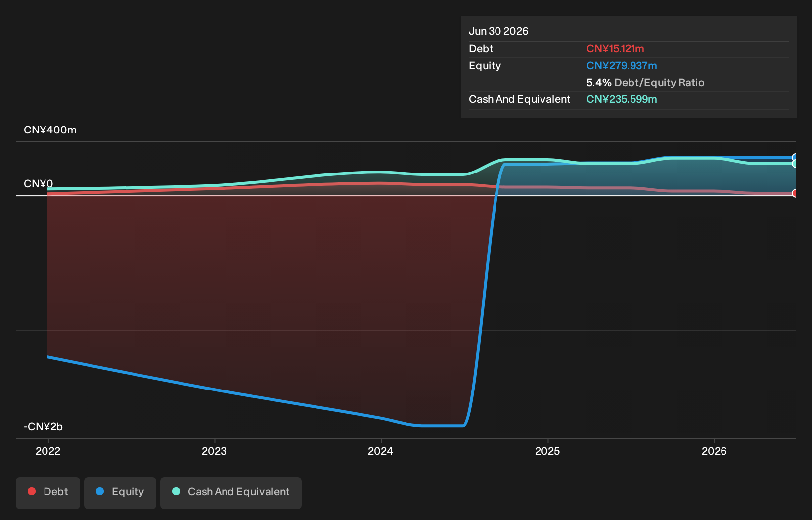Screen dimensions: 812x520
Task: Click the CN¥0 y-axis label
Action: (x=38, y=184)
